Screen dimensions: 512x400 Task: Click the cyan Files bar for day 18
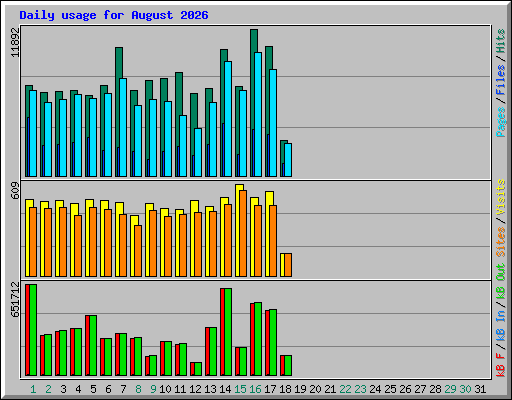(x=288, y=160)
